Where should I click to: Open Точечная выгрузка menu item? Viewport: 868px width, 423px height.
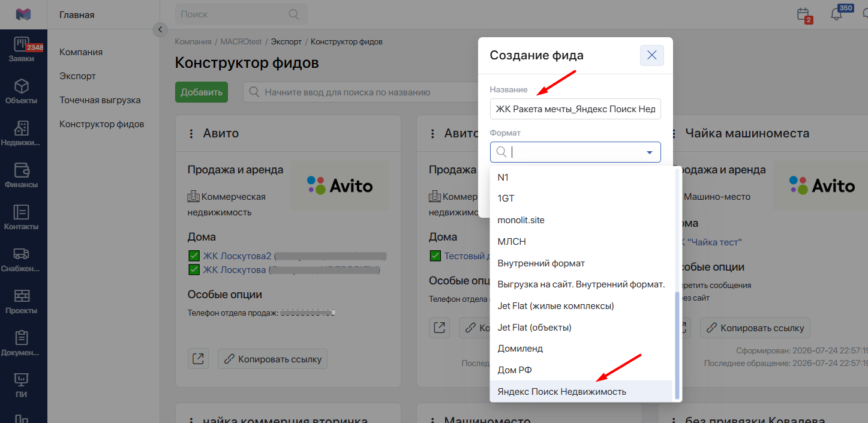tap(100, 100)
